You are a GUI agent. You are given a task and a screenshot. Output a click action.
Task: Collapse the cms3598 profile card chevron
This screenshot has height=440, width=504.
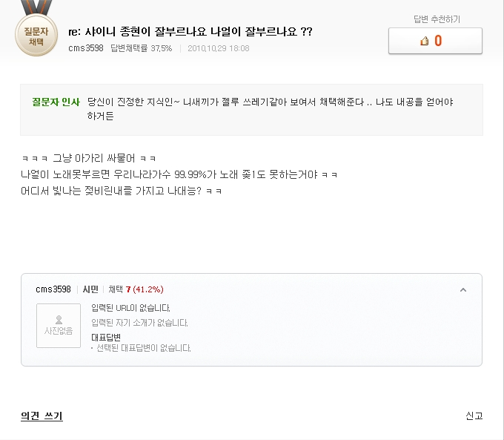point(462,290)
